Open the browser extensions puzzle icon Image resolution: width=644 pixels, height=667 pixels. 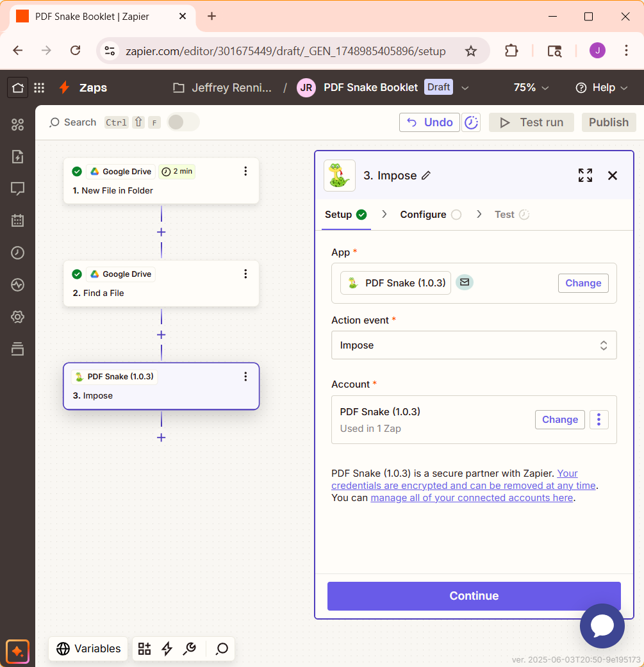511,51
